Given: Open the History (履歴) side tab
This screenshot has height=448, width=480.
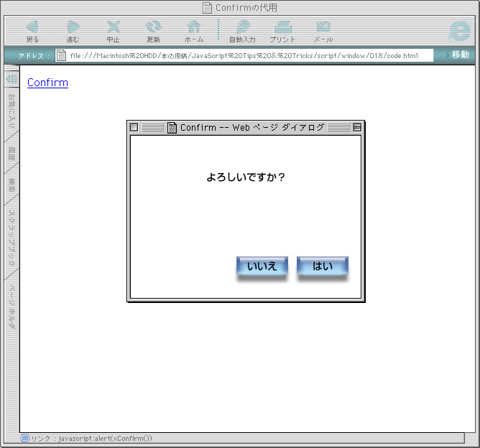Looking at the screenshot, I should pyautogui.click(x=11, y=153).
